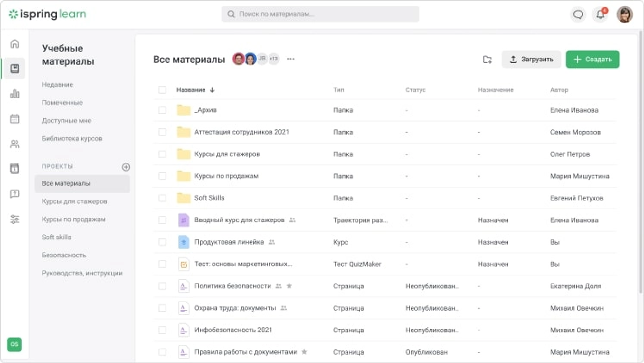Tick the checkbox for Продуктовая линейка
Screen dimensions: 644x363
pyautogui.click(x=162, y=242)
